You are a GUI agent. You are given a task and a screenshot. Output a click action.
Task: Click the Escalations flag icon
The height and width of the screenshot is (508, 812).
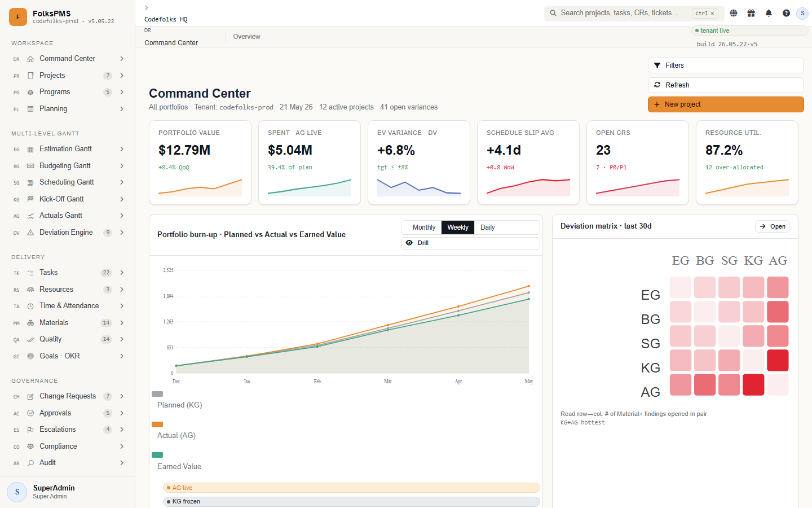[x=30, y=430]
